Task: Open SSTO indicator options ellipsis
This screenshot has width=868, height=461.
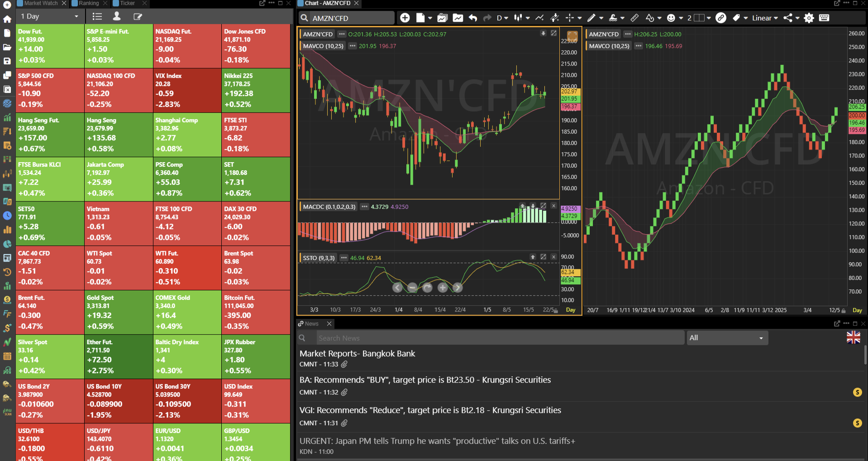Action: (344, 258)
